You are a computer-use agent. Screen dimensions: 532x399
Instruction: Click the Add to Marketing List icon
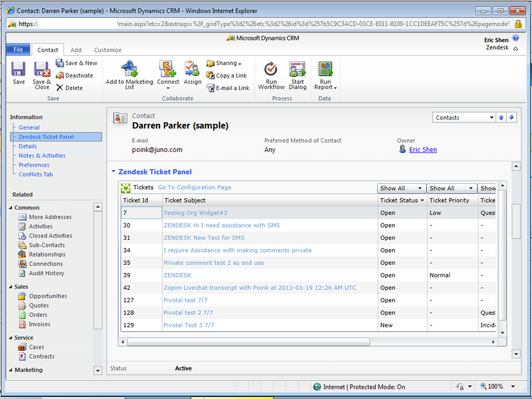129,69
